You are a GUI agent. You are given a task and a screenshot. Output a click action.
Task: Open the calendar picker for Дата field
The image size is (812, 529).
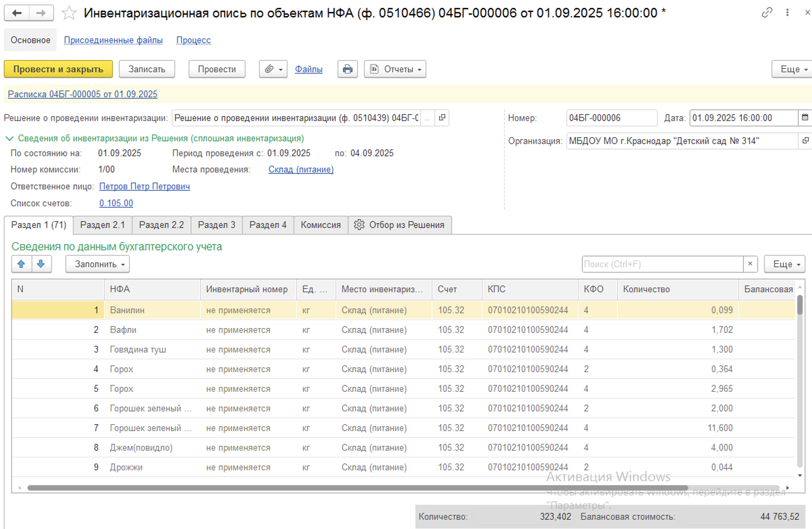[x=805, y=118]
